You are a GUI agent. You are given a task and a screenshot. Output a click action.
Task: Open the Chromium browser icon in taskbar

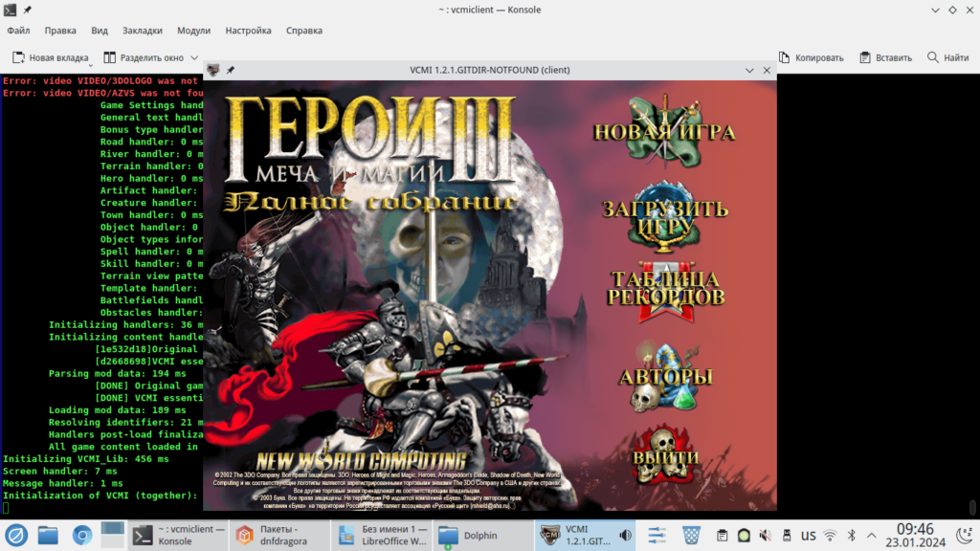(82, 536)
